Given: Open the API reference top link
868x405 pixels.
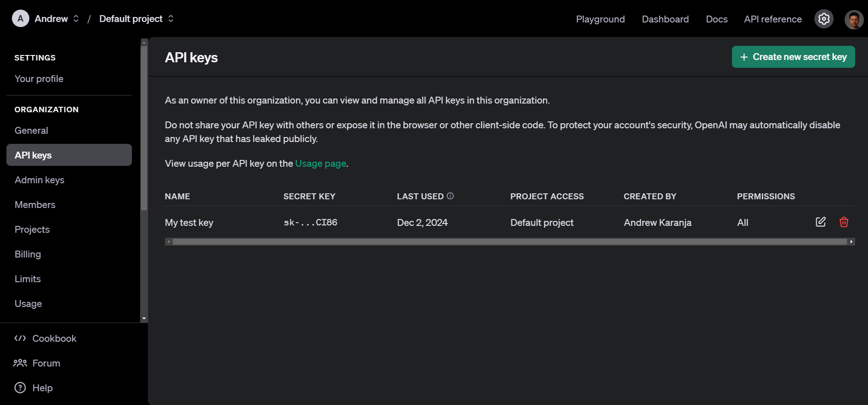Looking at the screenshot, I should coord(773,19).
